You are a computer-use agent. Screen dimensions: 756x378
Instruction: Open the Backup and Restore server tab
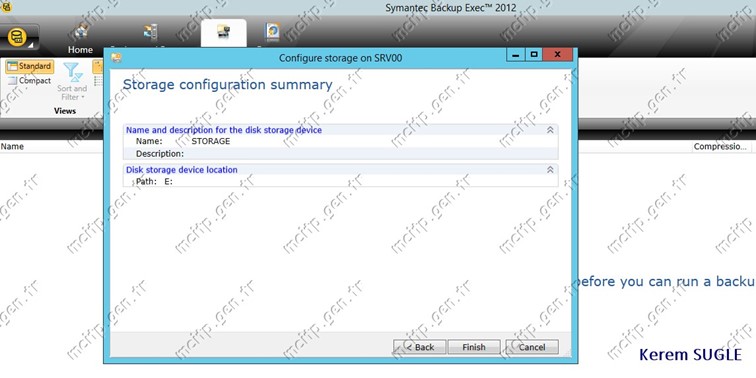[x=150, y=35]
